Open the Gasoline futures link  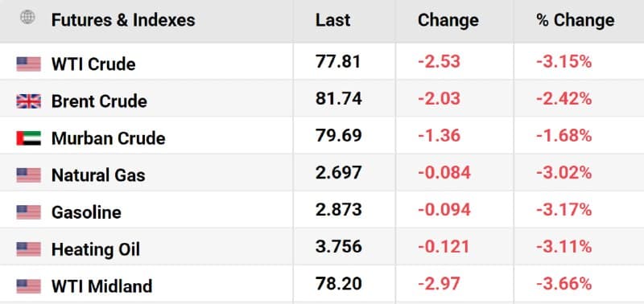(x=86, y=212)
